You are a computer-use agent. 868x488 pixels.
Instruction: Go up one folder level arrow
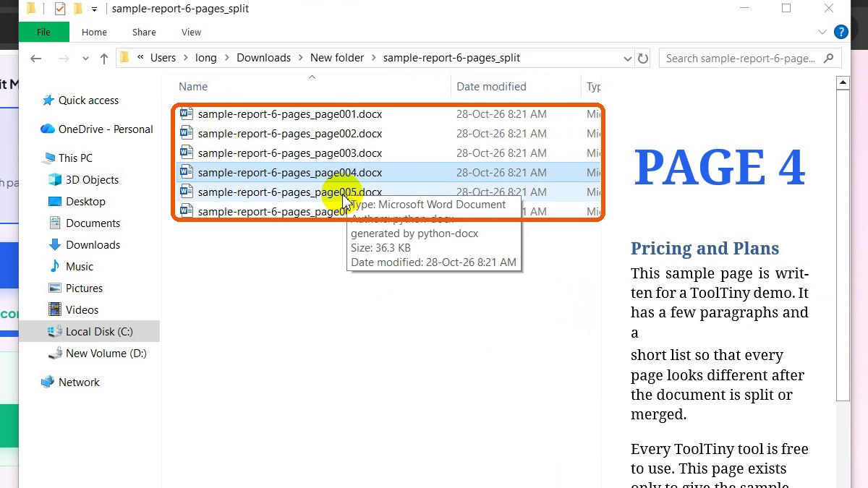[x=103, y=59]
